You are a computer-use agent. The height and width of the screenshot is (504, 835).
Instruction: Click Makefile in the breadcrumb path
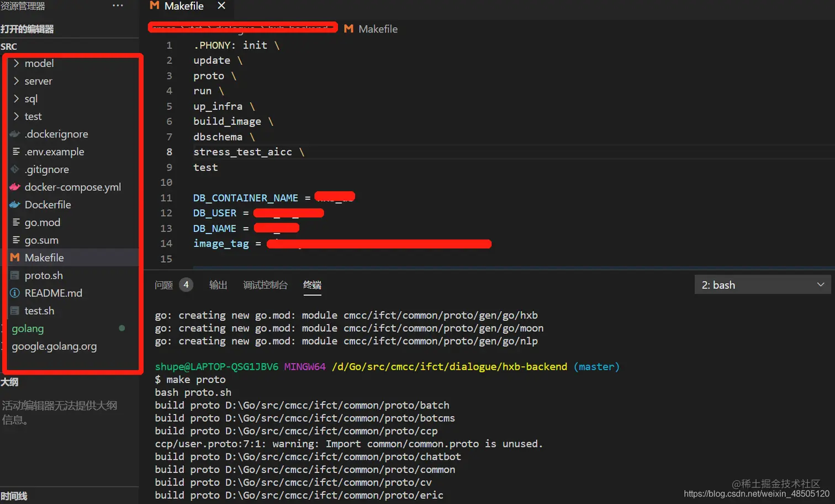point(378,29)
